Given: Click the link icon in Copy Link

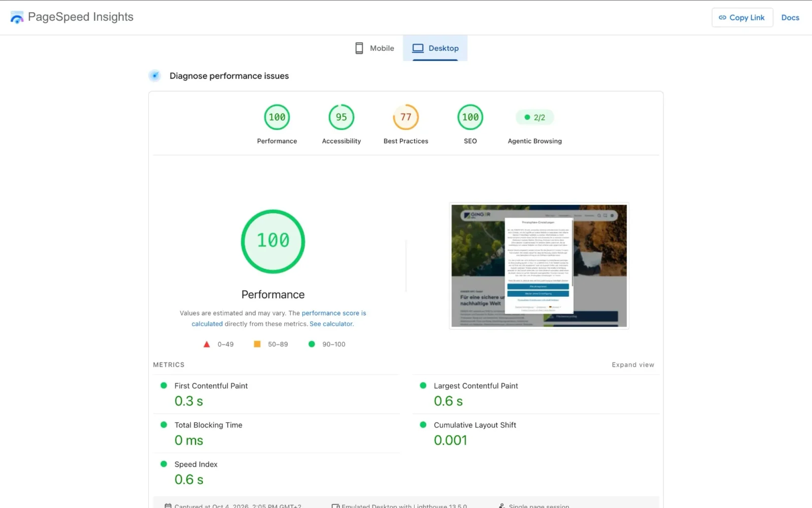Looking at the screenshot, I should [722, 17].
